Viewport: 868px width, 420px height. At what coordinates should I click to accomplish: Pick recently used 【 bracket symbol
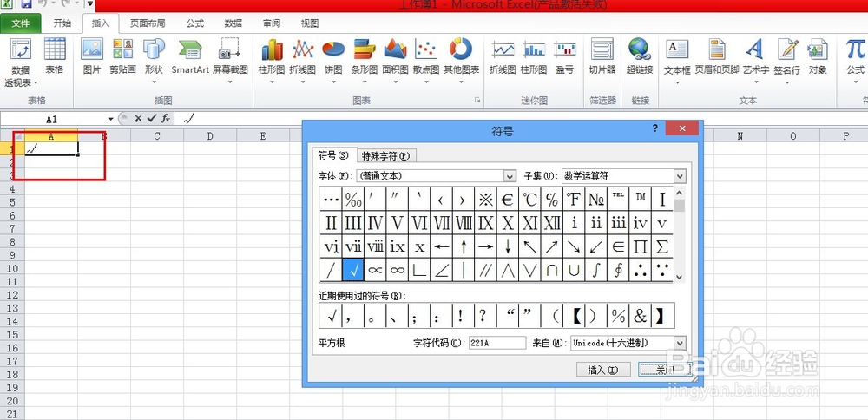[x=574, y=316]
